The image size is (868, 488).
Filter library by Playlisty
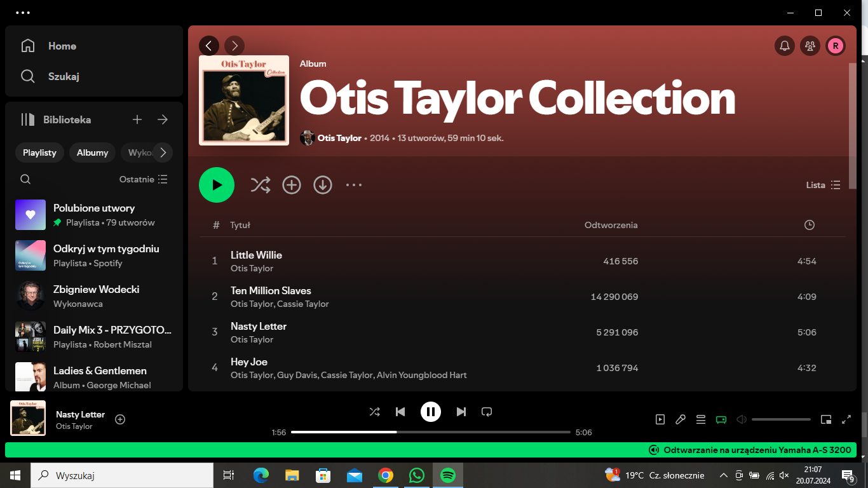(39, 152)
